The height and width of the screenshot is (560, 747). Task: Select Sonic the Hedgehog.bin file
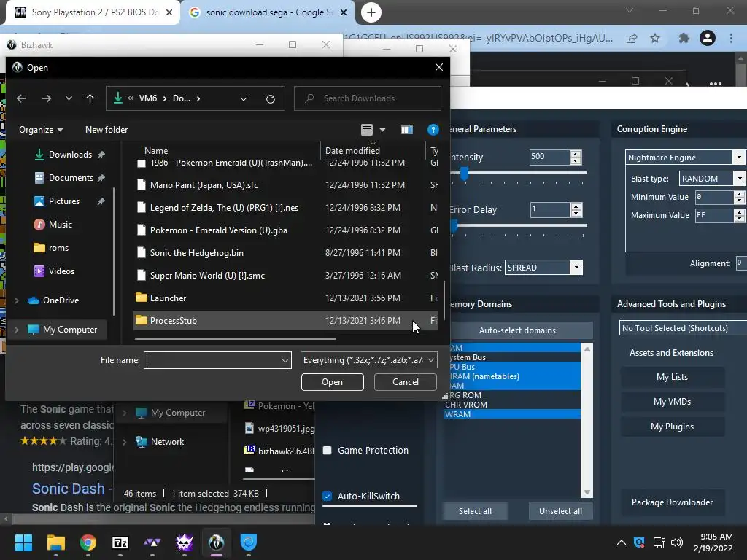[x=285, y=253]
